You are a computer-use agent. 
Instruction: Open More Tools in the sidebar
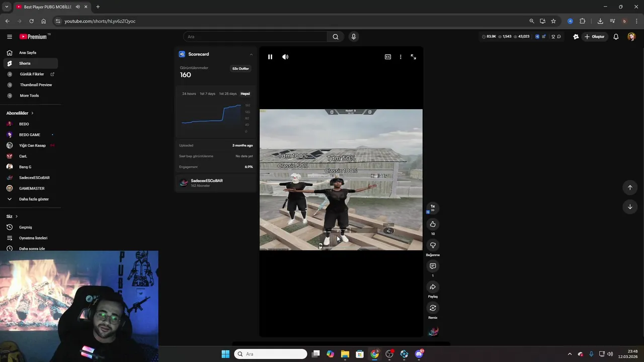(31, 96)
